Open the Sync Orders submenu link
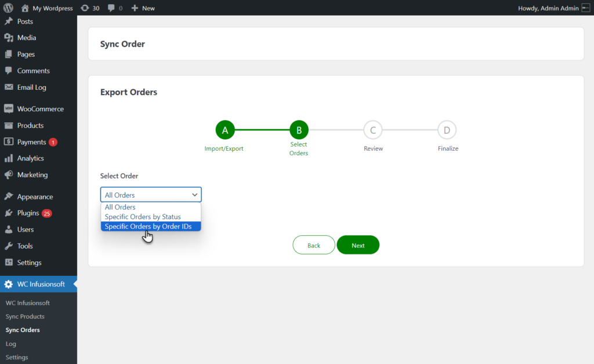 [23, 330]
